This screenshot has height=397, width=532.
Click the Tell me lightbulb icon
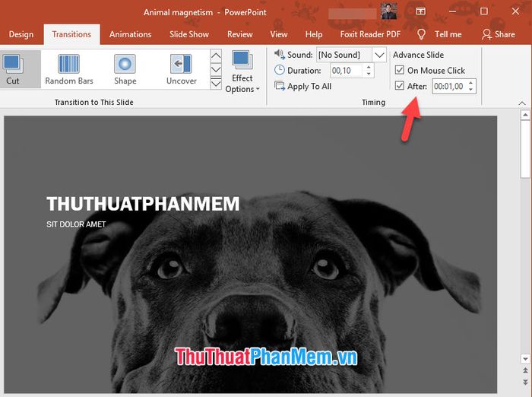[421, 34]
